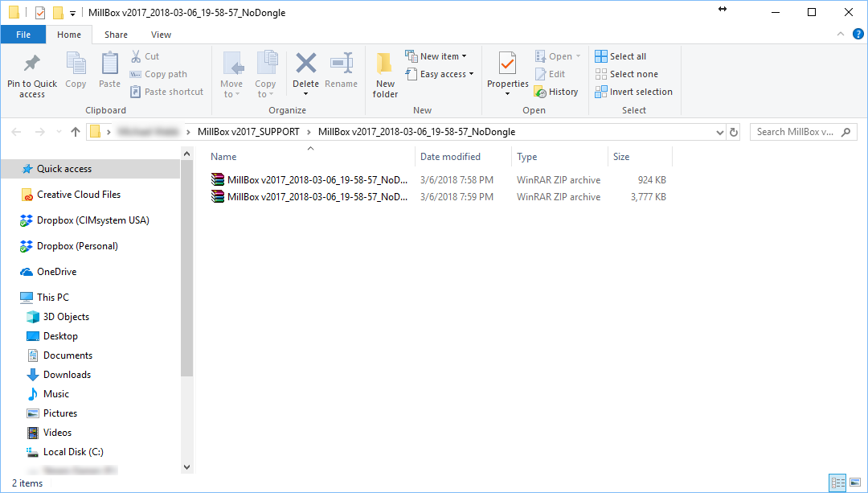Click Copy path in ribbon
Screen dimensions: 868x493
(x=158, y=74)
